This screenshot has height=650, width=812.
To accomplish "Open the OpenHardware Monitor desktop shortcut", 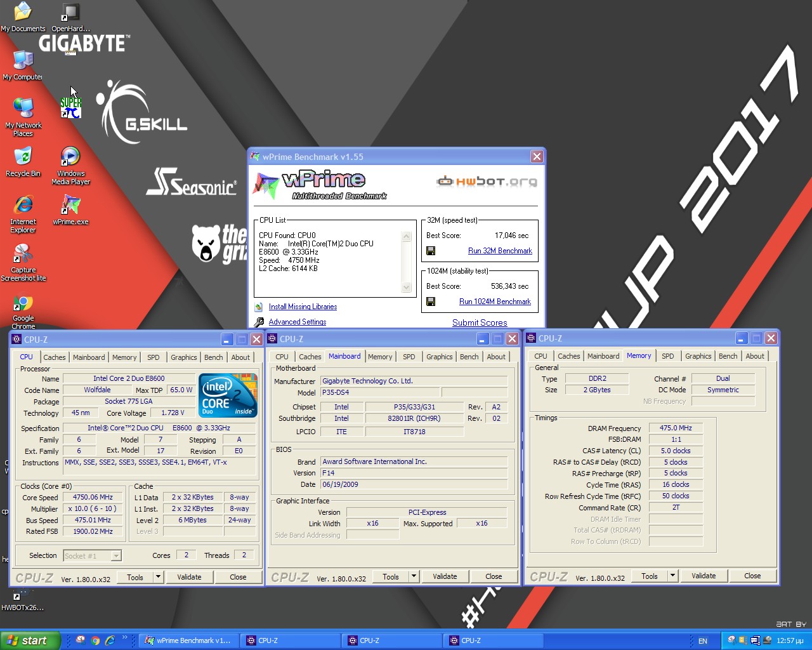I will pyautogui.click(x=70, y=17).
